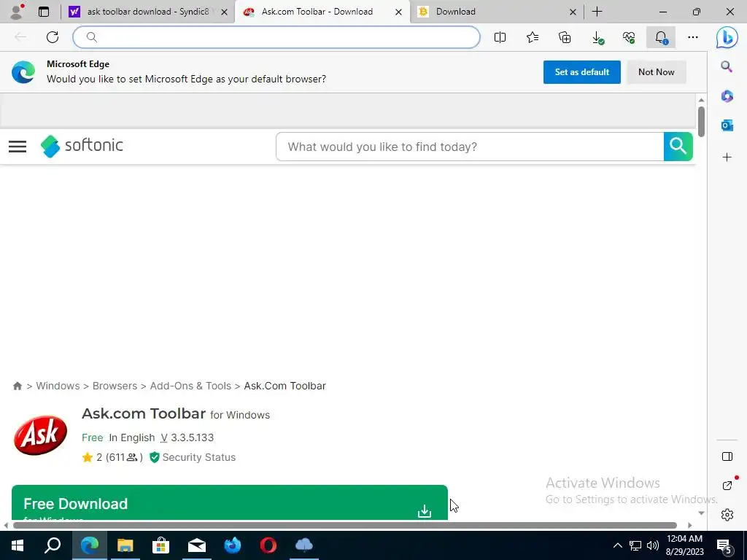Click the scroll right arrow

pyautogui.click(x=690, y=526)
